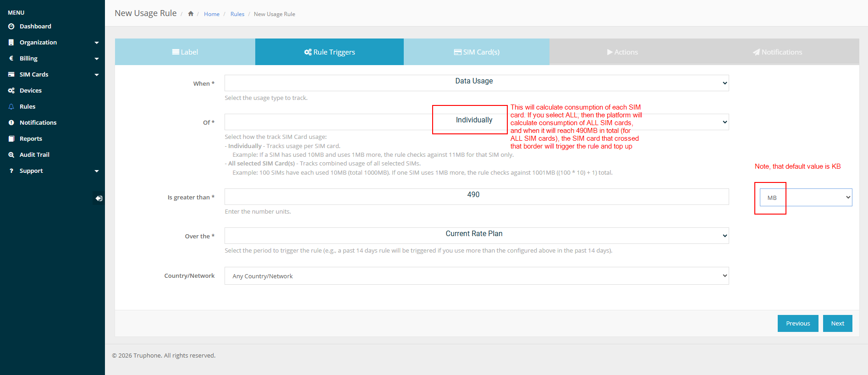The image size is (868, 375).
Task: Click the sidebar collapse arrow icon
Action: point(99,199)
